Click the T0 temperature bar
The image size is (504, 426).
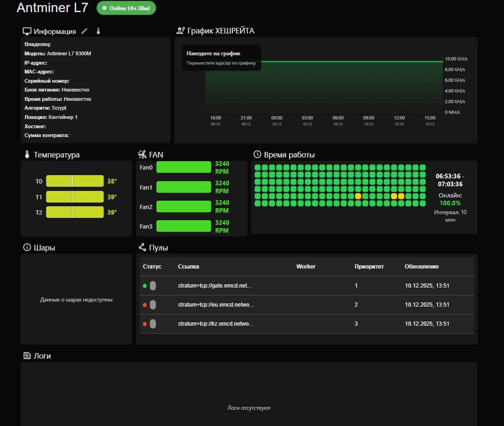pos(74,181)
